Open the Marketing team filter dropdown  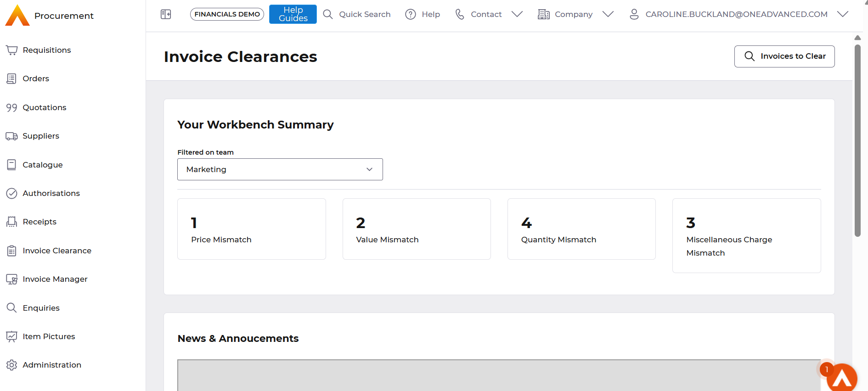click(x=280, y=169)
